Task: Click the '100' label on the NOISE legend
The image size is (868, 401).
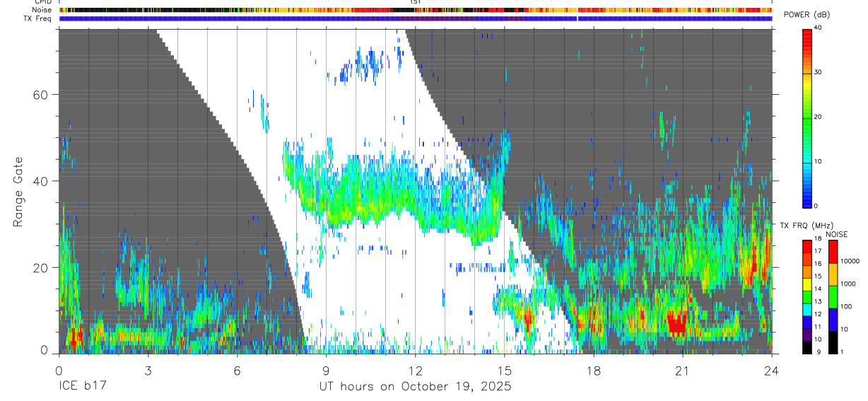Action: tap(846, 306)
